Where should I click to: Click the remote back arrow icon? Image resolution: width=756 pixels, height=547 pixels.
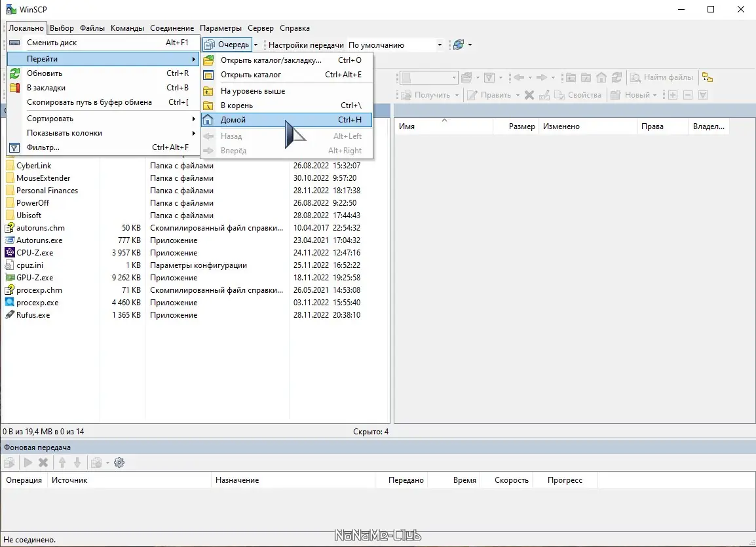coord(519,77)
